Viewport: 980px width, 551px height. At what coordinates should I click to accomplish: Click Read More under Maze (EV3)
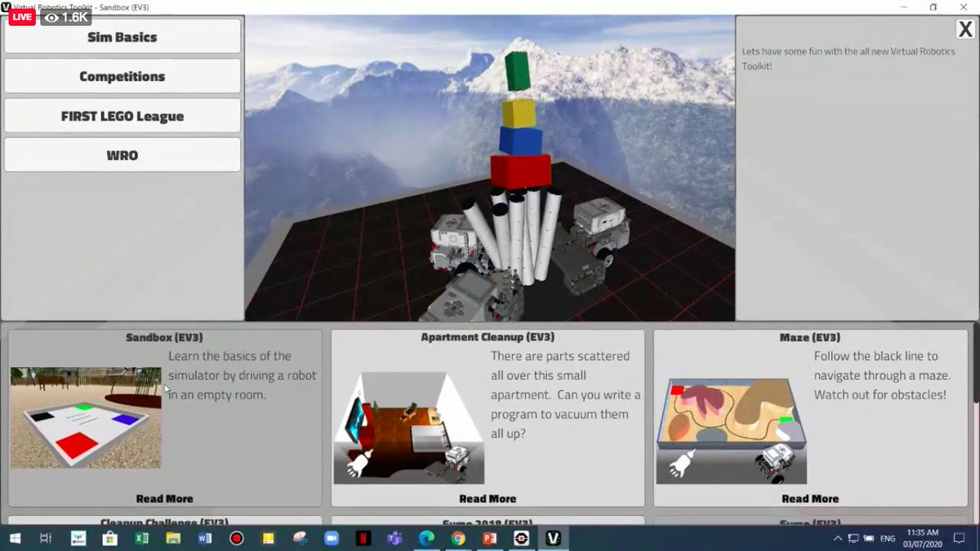point(810,498)
